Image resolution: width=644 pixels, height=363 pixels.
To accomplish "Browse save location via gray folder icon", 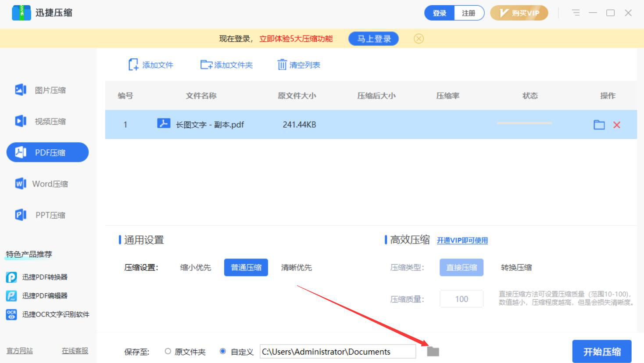I will (x=433, y=352).
